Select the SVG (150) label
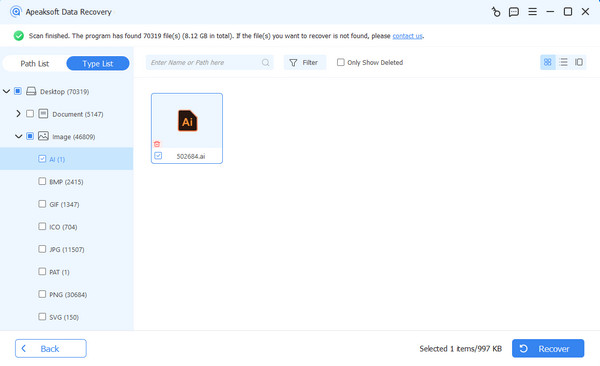The width and height of the screenshot is (600, 366). point(64,317)
